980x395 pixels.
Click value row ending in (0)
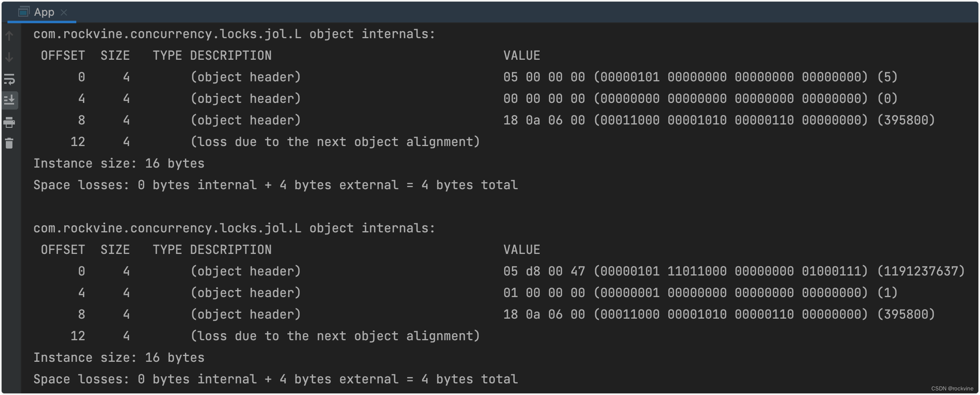pyautogui.click(x=700, y=99)
